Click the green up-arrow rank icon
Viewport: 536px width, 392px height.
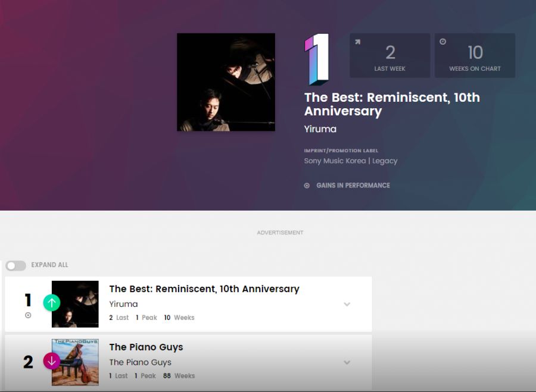pos(52,303)
